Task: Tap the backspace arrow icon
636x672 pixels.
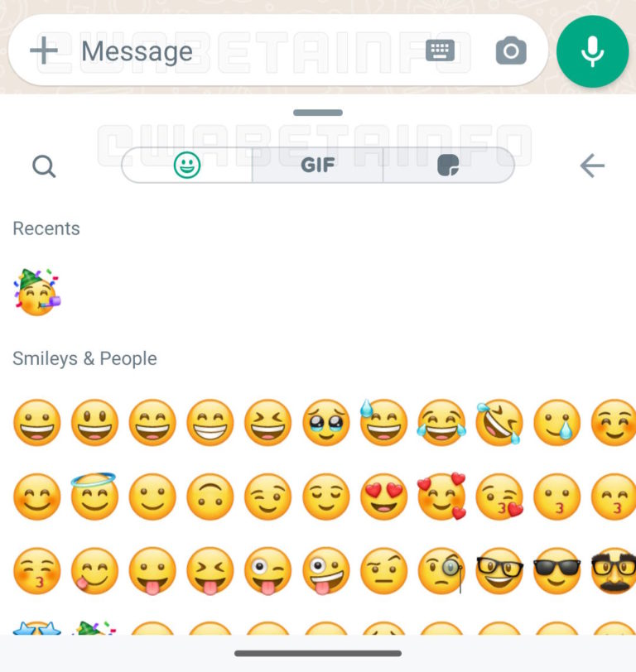Action: pos(592,166)
